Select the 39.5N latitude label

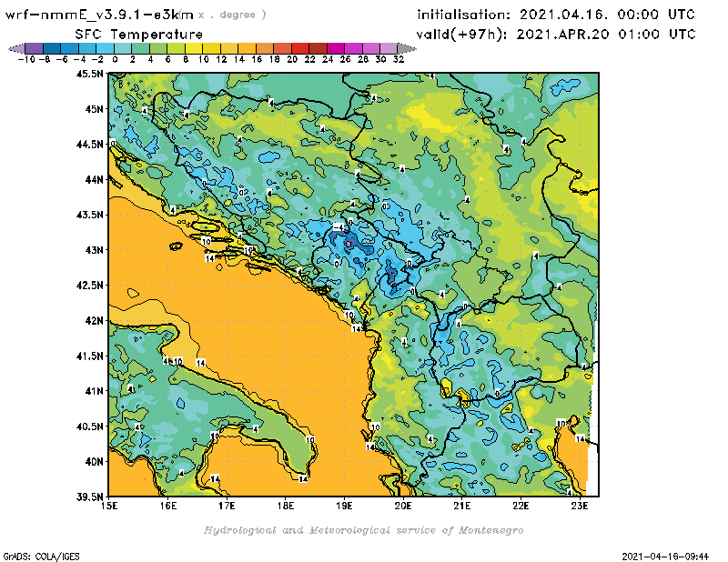tap(89, 497)
